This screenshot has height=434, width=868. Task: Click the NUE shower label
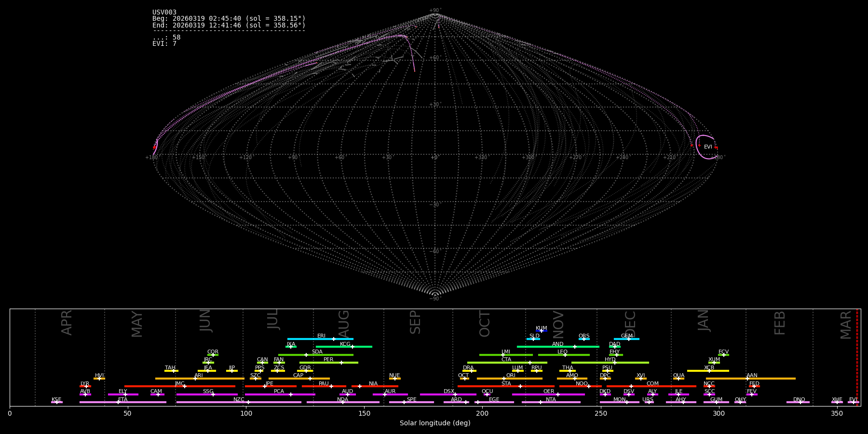[394, 376]
